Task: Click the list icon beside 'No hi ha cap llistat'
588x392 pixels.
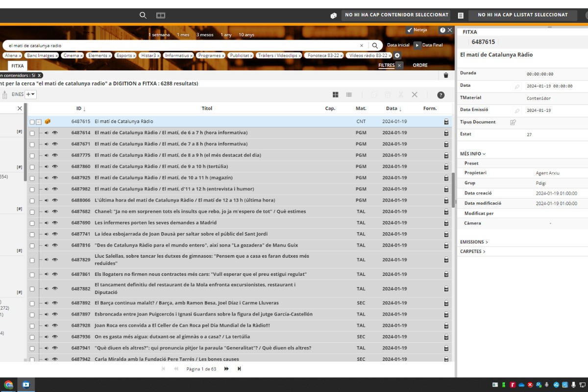Action: 461,16
